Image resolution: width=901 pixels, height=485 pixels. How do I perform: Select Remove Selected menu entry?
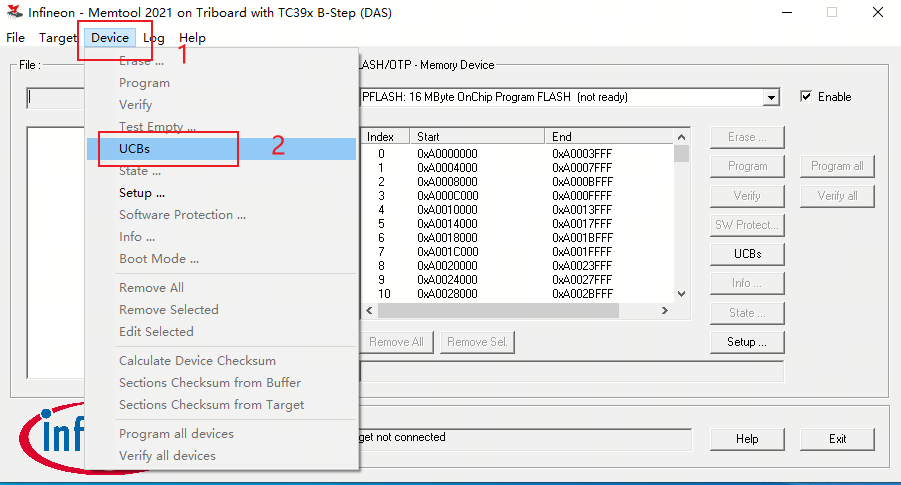221,310
